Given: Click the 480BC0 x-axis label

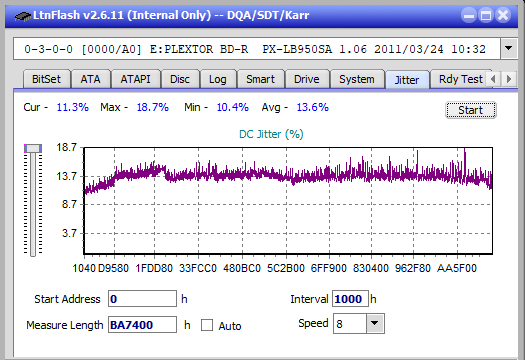Looking at the screenshot, I should tap(242, 268).
